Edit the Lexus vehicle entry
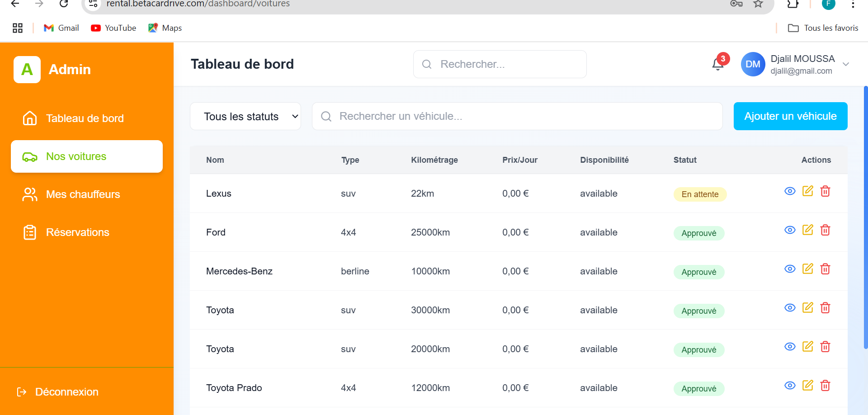The image size is (868, 415). point(807,191)
